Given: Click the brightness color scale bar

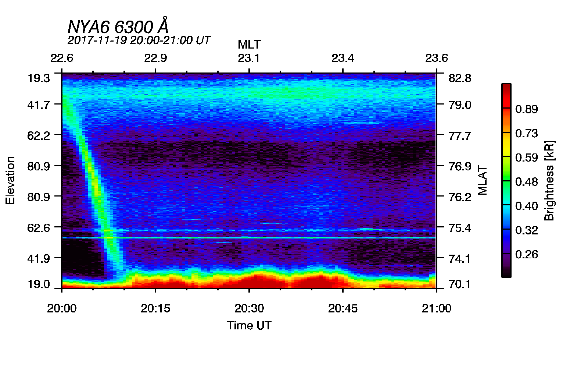Looking at the screenshot, I should [506, 180].
